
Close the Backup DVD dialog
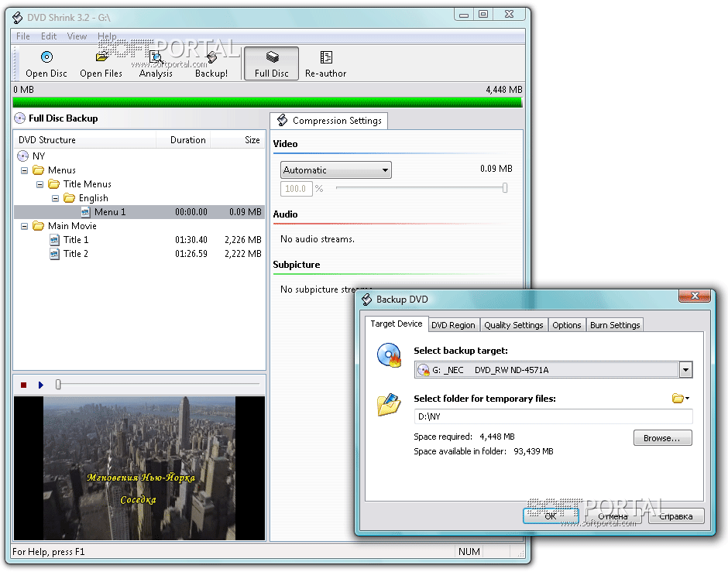(x=695, y=296)
